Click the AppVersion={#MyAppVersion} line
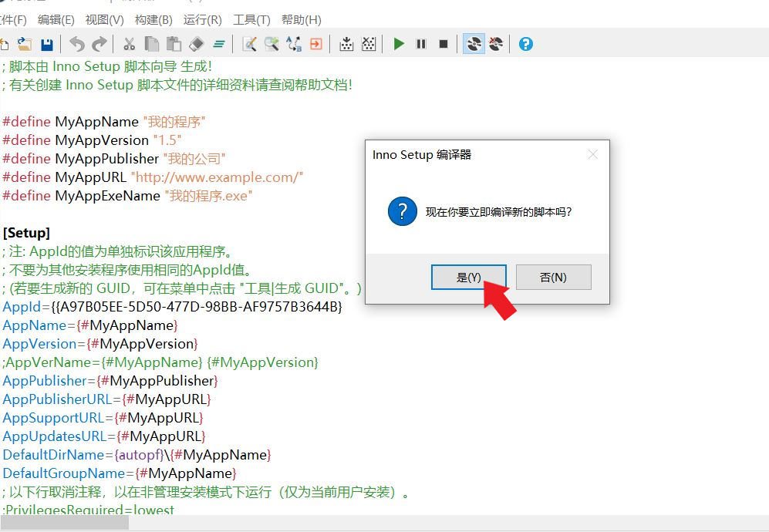 (100, 344)
